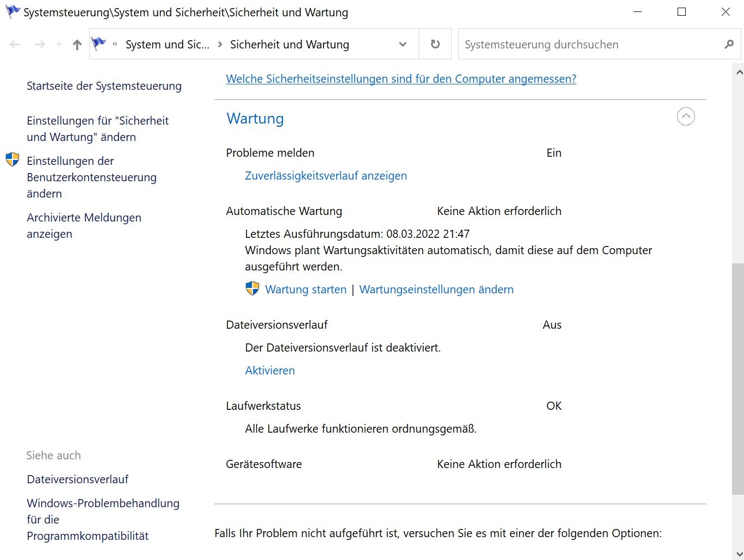The image size is (744, 560).
Task: Open Startseite der Systemsteuerung
Action: click(104, 86)
